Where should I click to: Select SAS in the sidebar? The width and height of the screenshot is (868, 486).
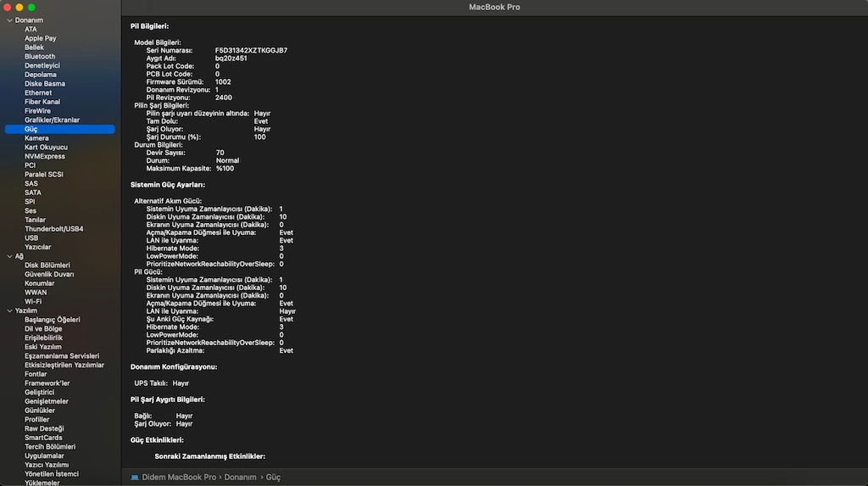click(x=31, y=183)
